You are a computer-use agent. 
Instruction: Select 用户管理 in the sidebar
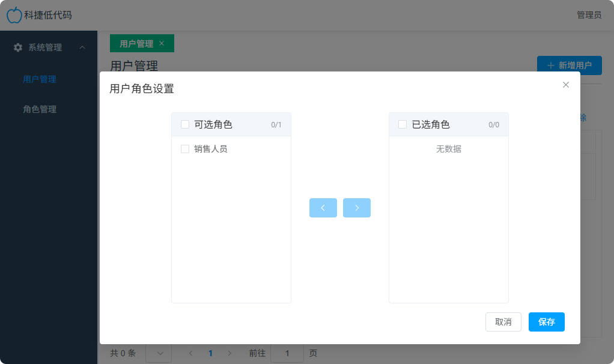(x=40, y=79)
